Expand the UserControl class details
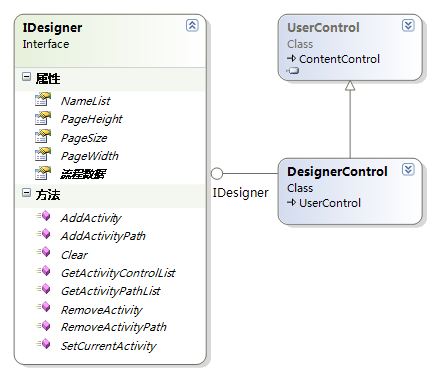 coord(408,25)
